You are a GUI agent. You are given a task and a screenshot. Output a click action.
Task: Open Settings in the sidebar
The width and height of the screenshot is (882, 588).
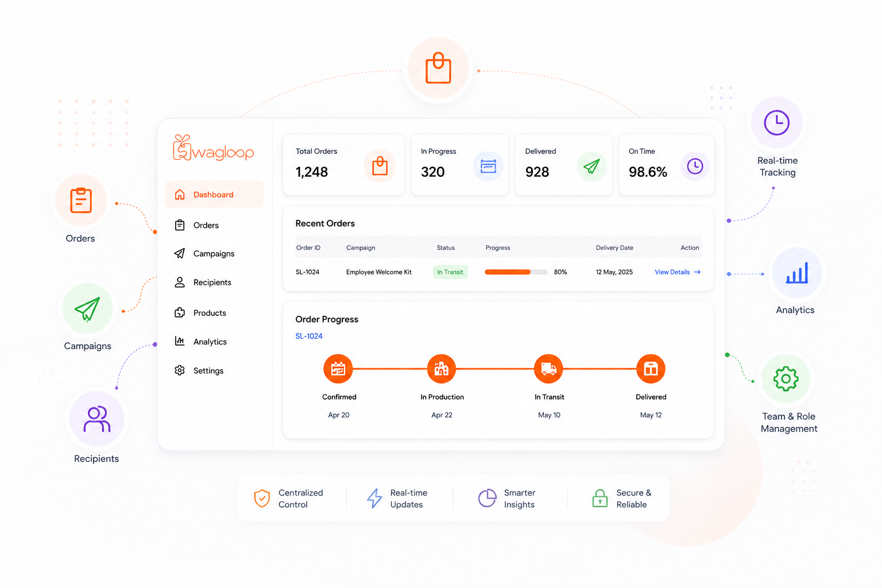click(x=214, y=370)
